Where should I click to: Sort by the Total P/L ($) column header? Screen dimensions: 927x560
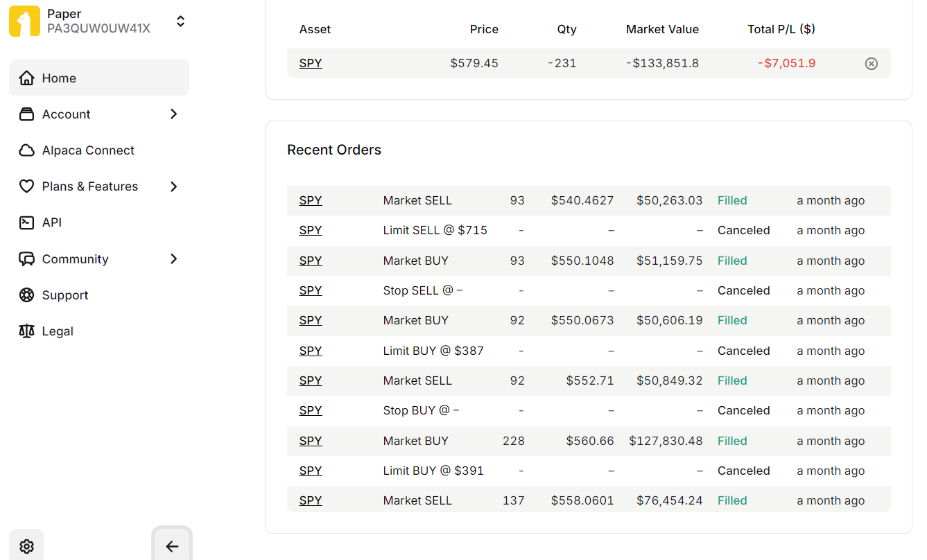pyautogui.click(x=781, y=29)
